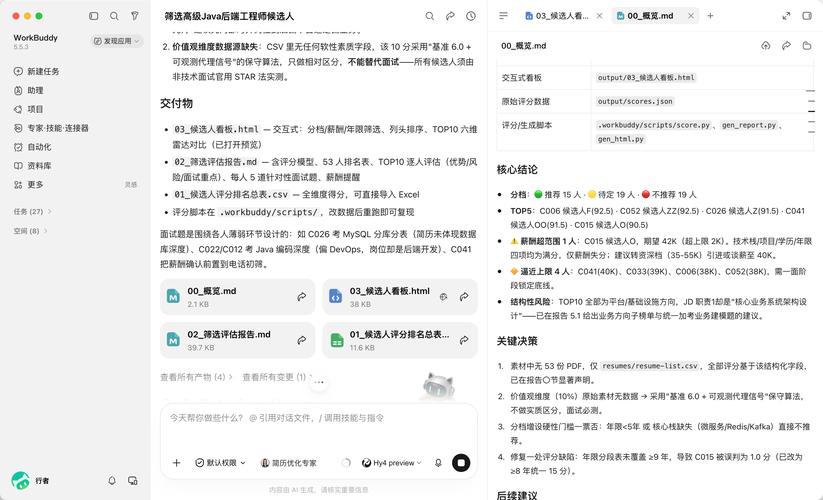Open notifications bell in sidebar footer
This screenshot has height=500, width=823.
pos(112,480)
